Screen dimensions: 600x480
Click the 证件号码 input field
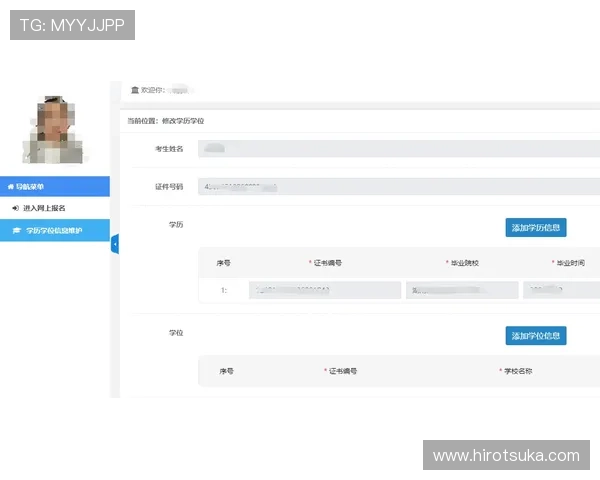pyautogui.click(x=399, y=186)
